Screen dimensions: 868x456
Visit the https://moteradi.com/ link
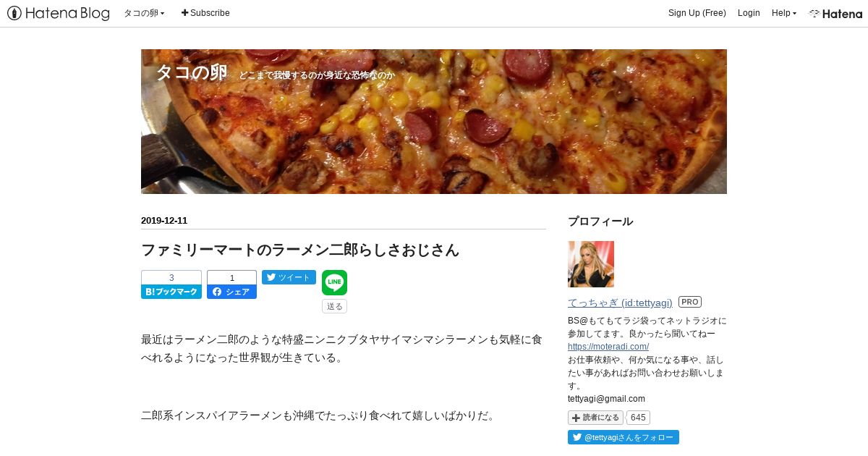pos(608,347)
